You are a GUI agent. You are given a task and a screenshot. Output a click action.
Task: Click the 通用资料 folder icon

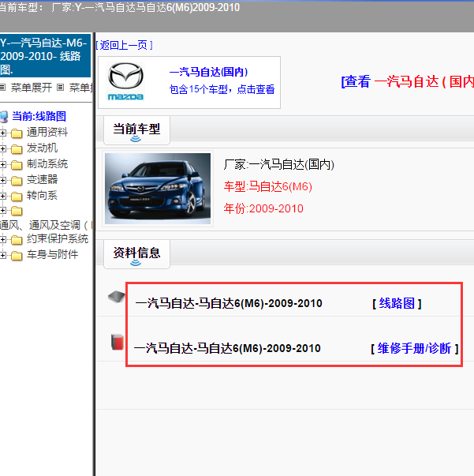pos(17,133)
